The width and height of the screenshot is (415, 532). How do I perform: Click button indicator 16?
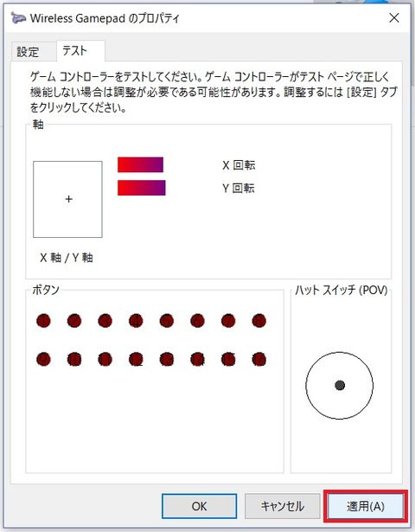click(x=259, y=359)
